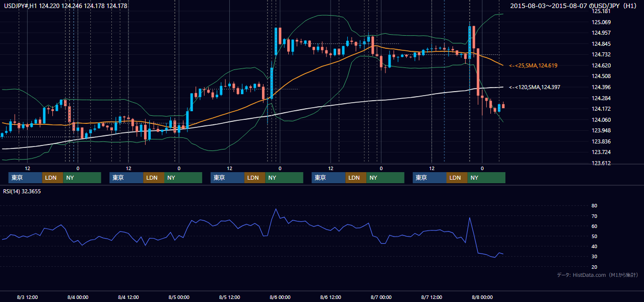
Task: Click the 8/8 00:00 time axis label
Action: 482,297
